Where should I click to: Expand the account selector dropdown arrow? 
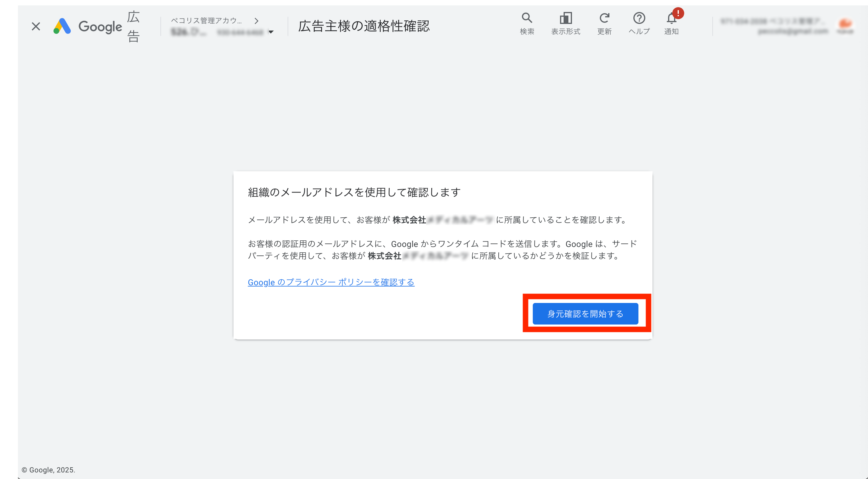271,32
